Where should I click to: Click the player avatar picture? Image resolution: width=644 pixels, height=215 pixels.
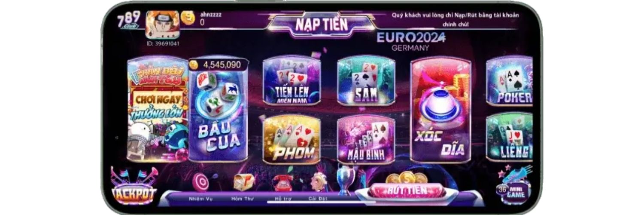tap(162, 25)
